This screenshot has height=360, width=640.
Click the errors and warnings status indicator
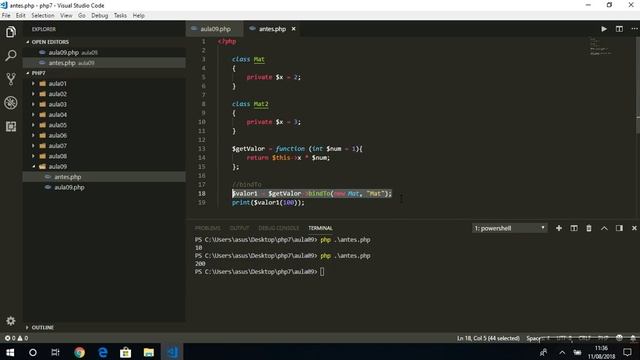click(16, 338)
